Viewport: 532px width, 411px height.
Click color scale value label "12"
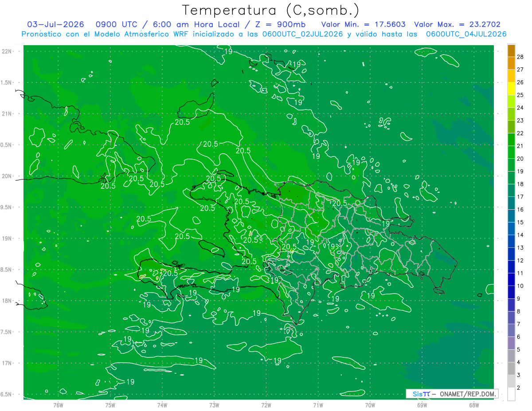520,261
